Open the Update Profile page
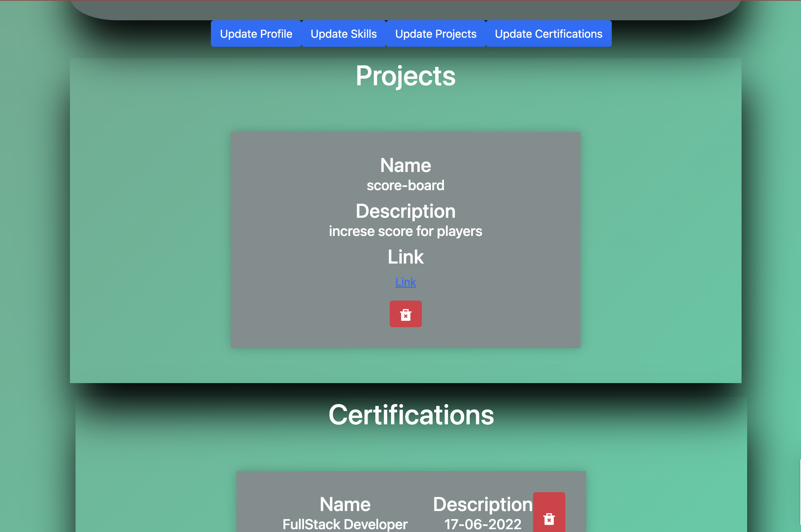Viewport: 801px width, 532px height. 256,34
